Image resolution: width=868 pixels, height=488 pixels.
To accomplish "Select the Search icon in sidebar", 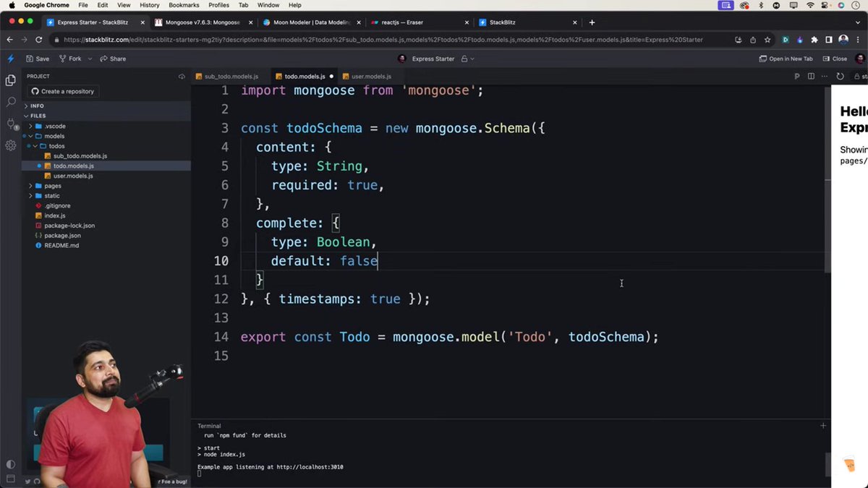I will [x=10, y=102].
